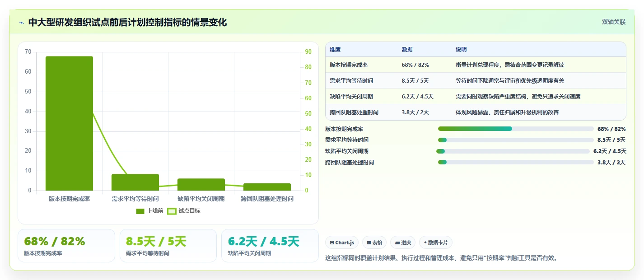The height and width of the screenshot is (280, 644).
Task: Click the 6.2天 / 4.5天 value in the table
Action: point(417,97)
